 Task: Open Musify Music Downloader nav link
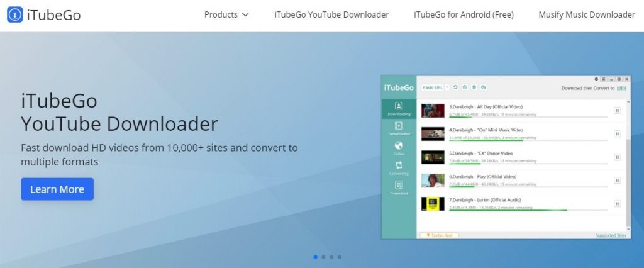[587, 15]
